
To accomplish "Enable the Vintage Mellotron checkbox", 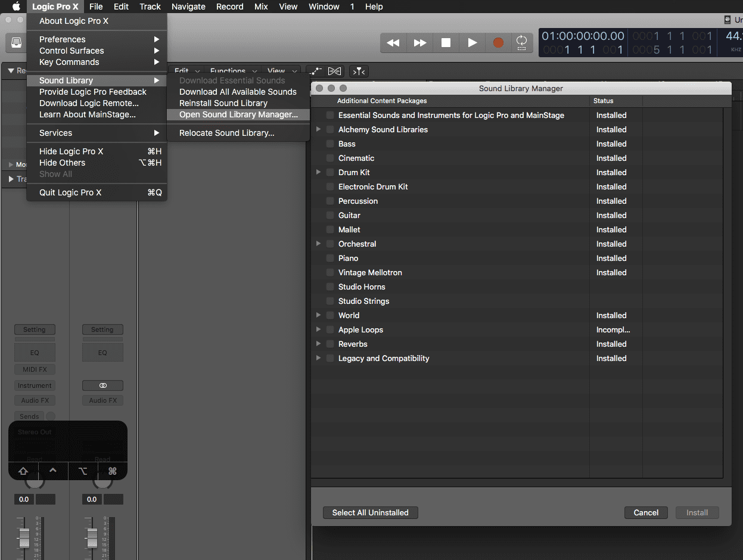I will 330,272.
